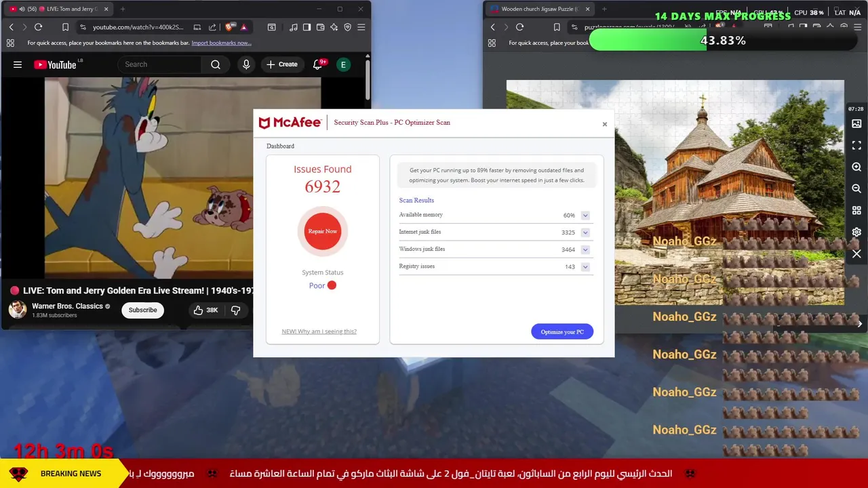Open the music playlist icon in YouTube toolbar
Viewport: 868px width, 488px height.
pyautogui.click(x=293, y=27)
